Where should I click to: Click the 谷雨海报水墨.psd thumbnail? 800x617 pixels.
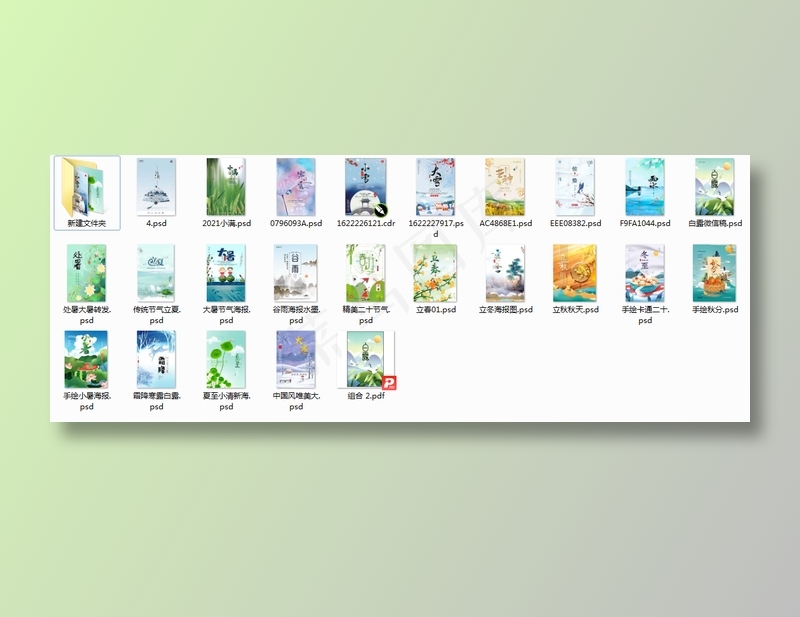click(x=296, y=273)
